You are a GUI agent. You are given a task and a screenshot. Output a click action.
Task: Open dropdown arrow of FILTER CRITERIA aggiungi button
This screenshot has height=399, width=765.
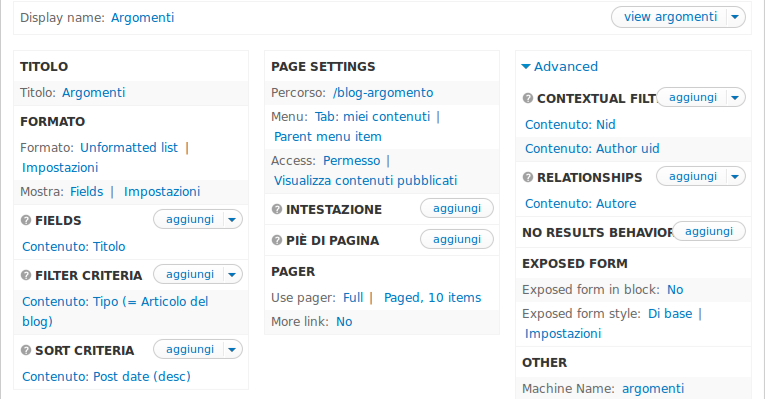pyautogui.click(x=232, y=275)
